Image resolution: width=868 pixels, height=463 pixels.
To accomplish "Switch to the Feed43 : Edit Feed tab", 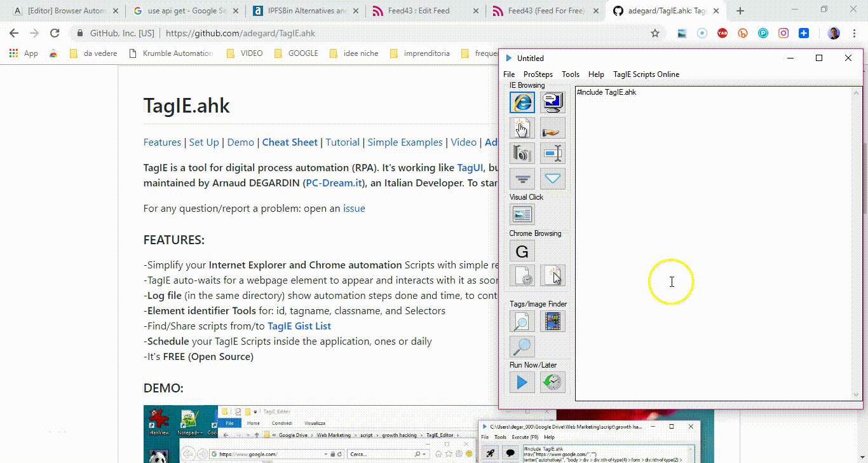I will pos(424,11).
